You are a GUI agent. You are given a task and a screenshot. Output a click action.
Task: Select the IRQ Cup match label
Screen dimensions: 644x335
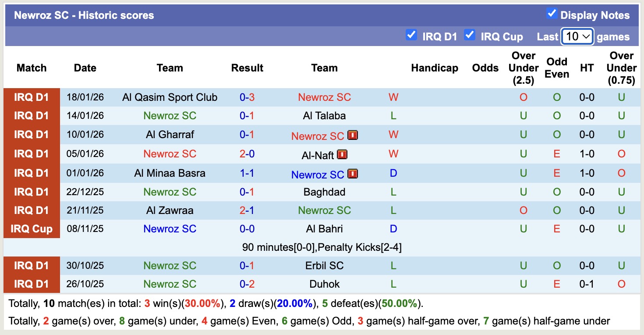point(32,229)
